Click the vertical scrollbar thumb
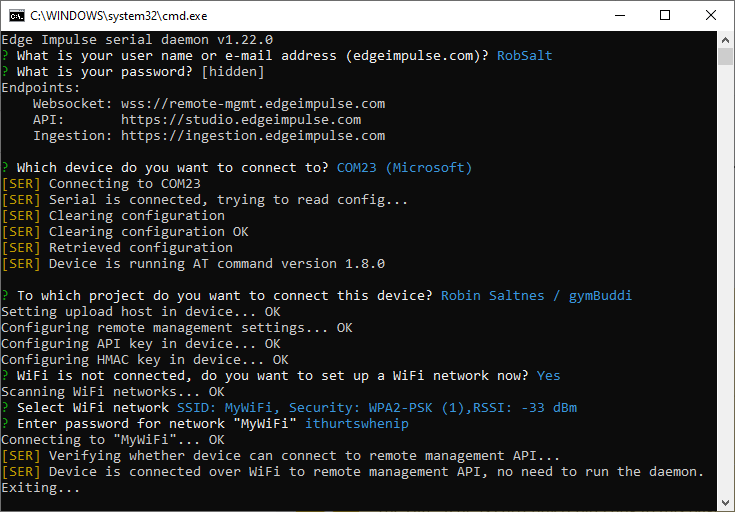This screenshot has height=512, width=735. [726, 56]
